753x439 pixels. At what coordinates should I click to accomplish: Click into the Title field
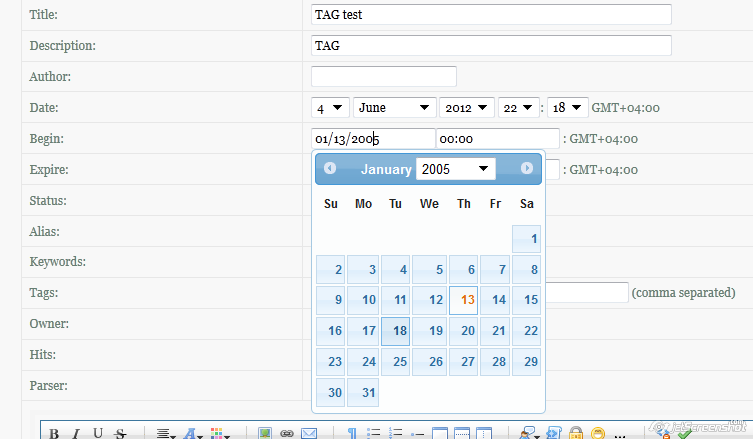(491, 14)
